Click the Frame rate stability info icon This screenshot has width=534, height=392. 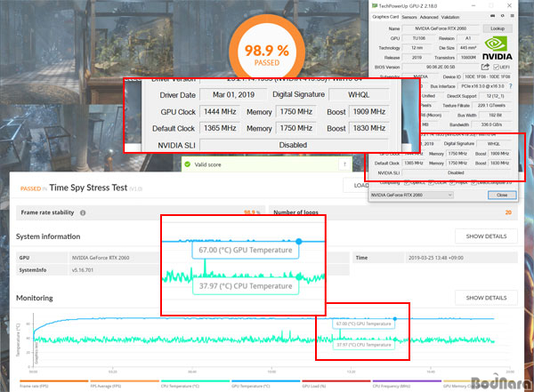click(83, 212)
